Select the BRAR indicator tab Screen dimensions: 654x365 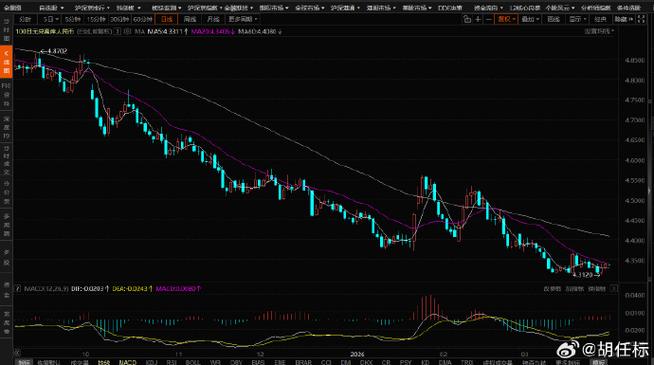[x=303, y=362]
